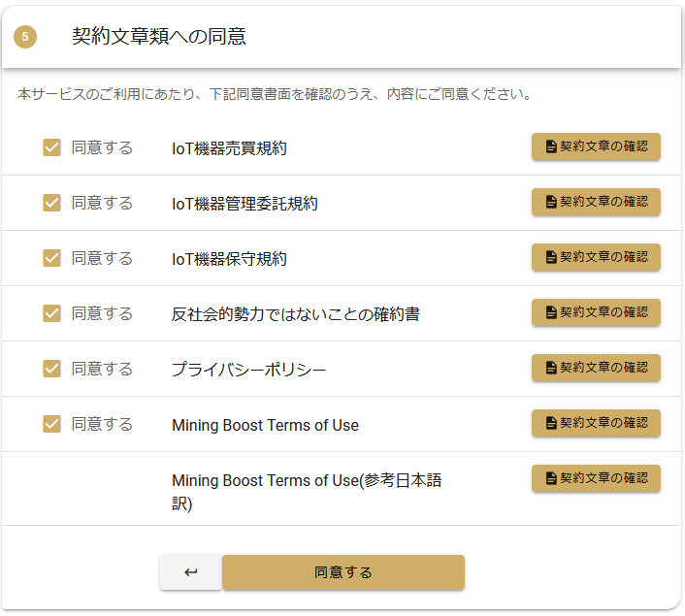Image resolution: width=685 pixels, height=616 pixels.
Task: Toggle the プライバシーポリシー agreement checkbox
Action: tap(51, 369)
